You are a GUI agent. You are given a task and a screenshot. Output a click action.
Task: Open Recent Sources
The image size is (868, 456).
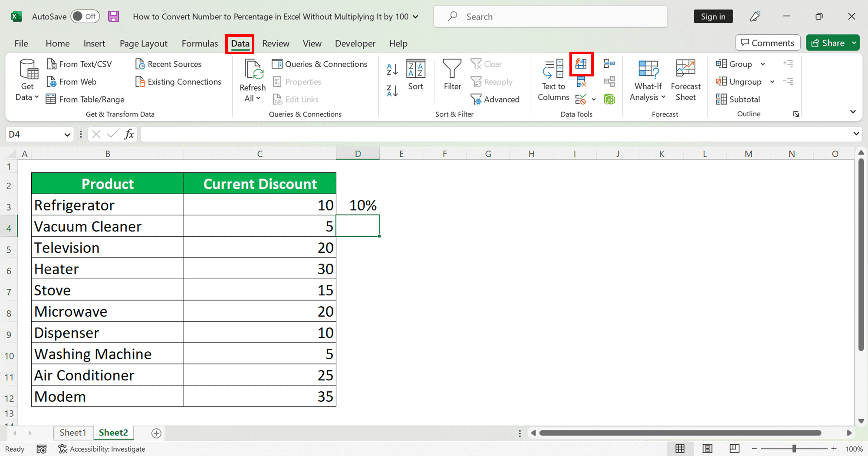click(168, 64)
